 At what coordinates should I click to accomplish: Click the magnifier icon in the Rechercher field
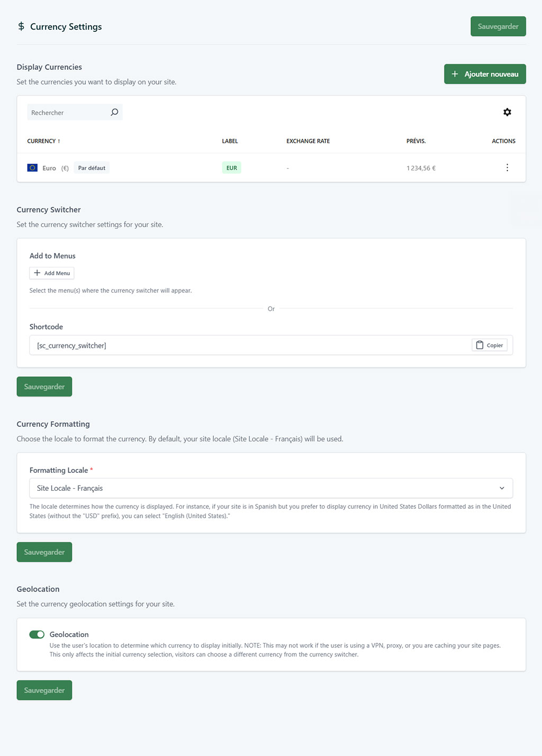[114, 112]
